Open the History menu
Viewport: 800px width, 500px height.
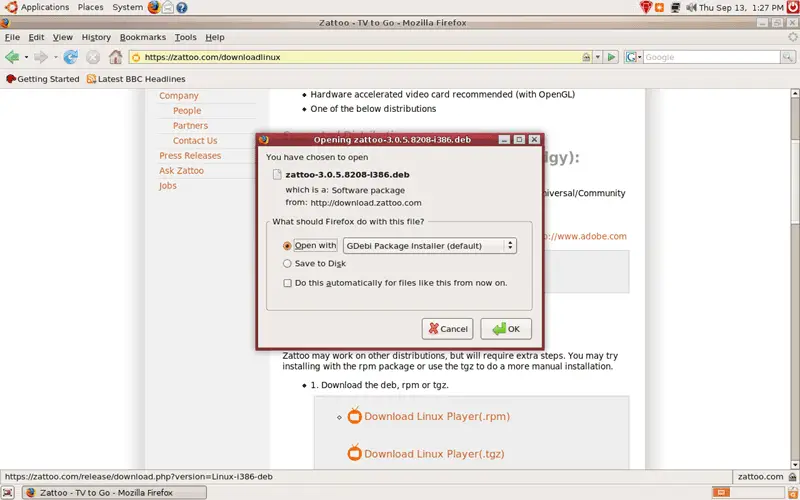pos(96,37)
